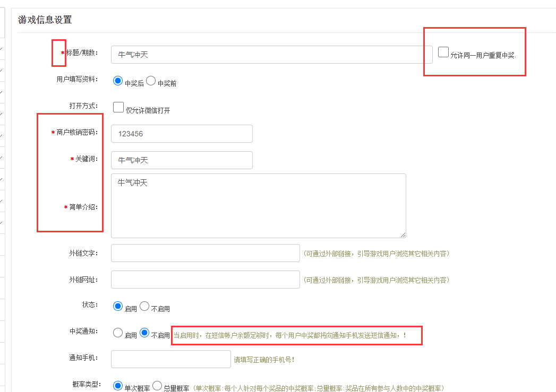Screen dimensions: 556x392
Task: Click the 外链文字 input field
Action: [x=205, y=253]
